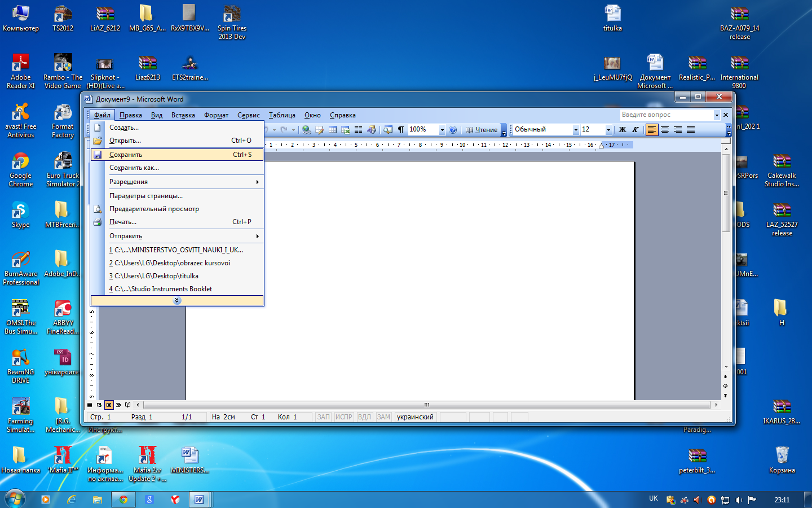Select Сохранить как... menu entry
Viewport: 812px width, 508px height.
(x=177, y=168)
